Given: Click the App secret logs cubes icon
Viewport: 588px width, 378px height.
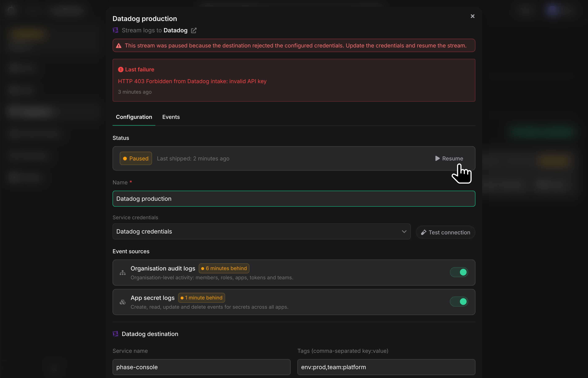Looking at the screenshot, I should 122,302.
